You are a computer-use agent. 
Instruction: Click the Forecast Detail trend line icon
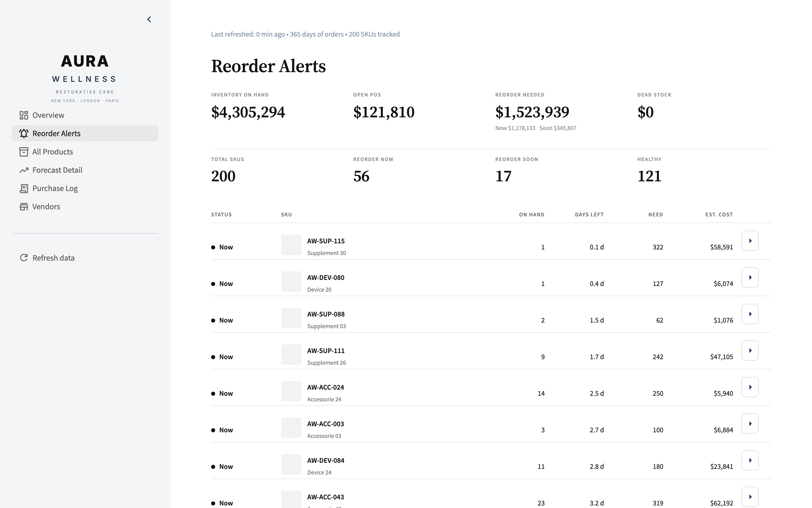coord(24,170)
